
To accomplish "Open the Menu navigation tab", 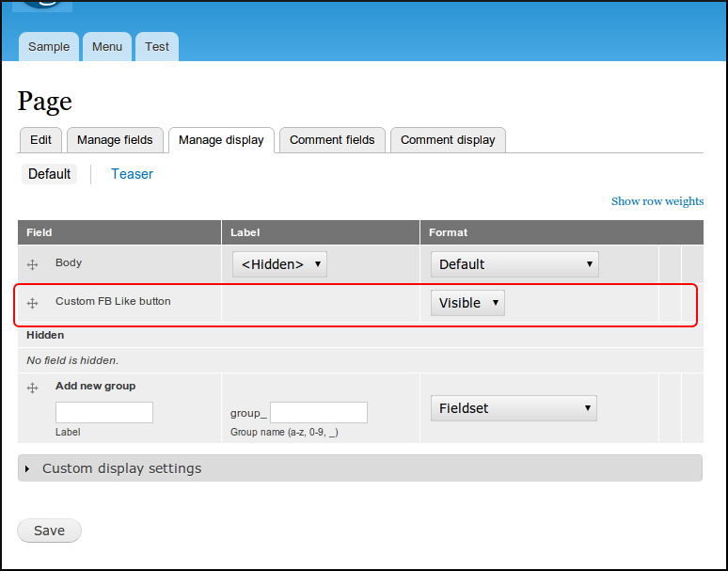I will 107,46.
